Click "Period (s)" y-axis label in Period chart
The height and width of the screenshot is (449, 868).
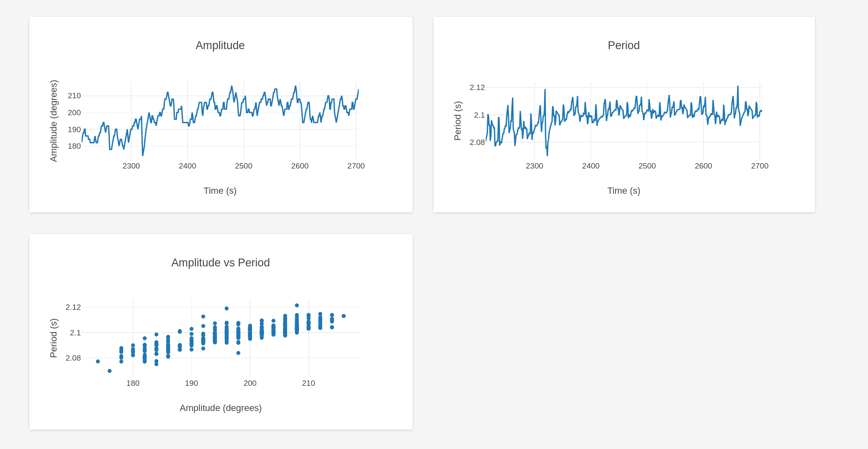(x=457, y=121)
